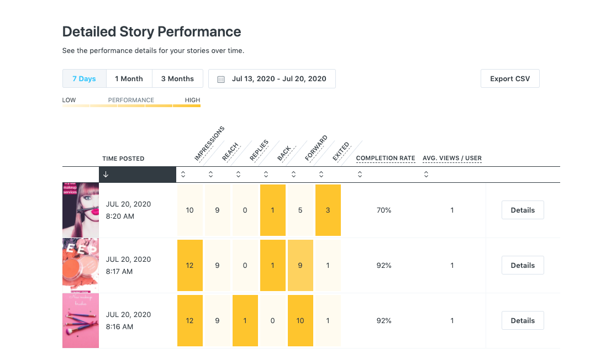The image size is (611, 364).
Task: Click the Export CSV button
Action: coord(510,79)
